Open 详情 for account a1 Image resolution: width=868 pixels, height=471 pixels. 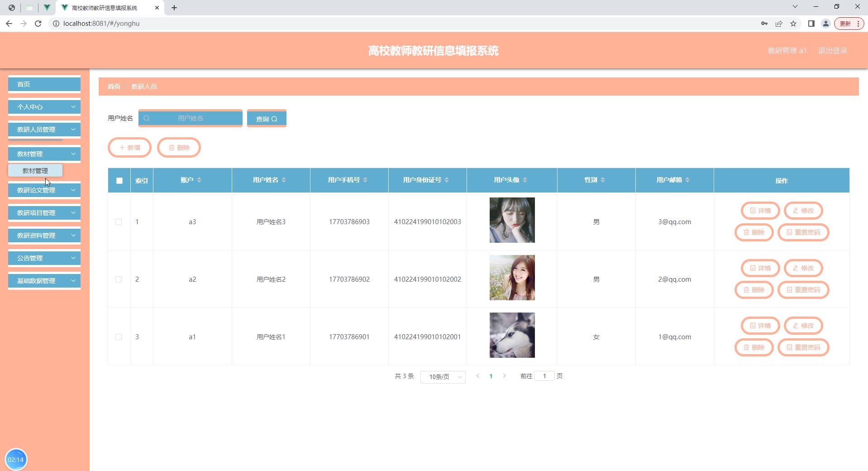point(760,326)
